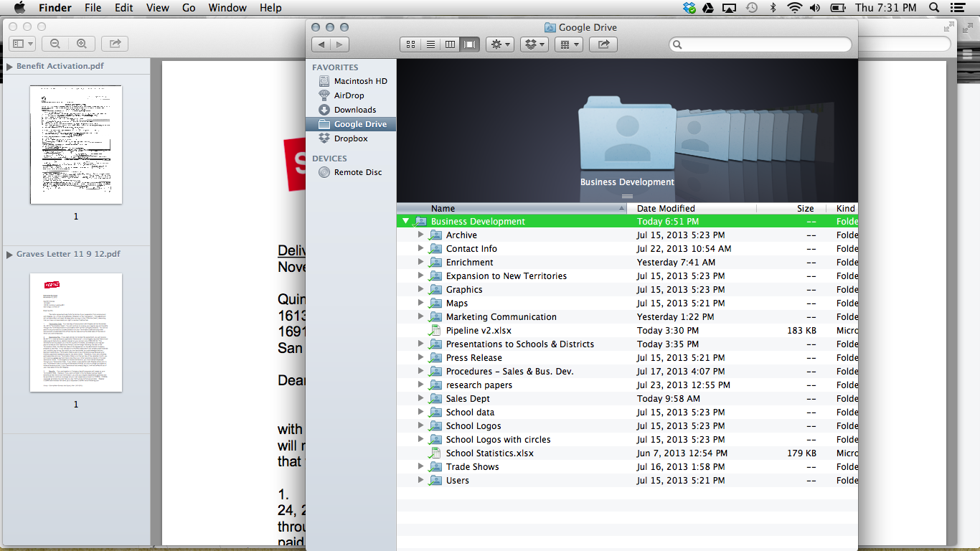Screen dimensions: 980x551
Task: Click the Preview zoom in button
Action: pyautogui.click(x=82, y=44)
